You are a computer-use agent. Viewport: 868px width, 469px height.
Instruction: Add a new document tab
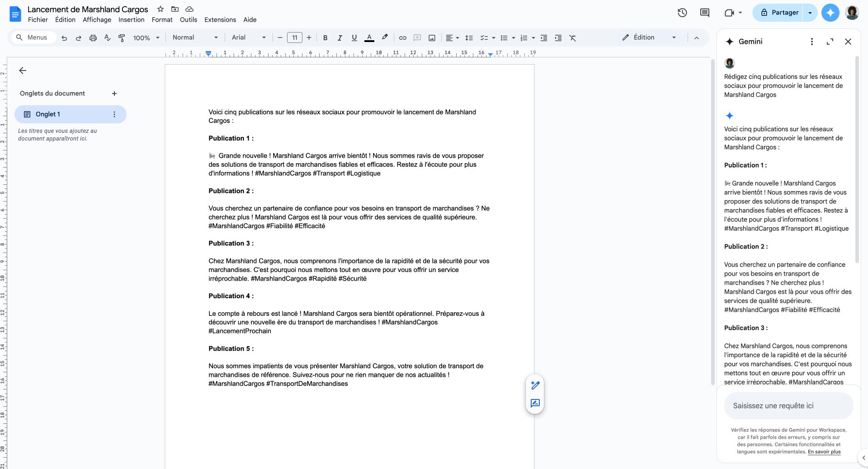point(114,94)
